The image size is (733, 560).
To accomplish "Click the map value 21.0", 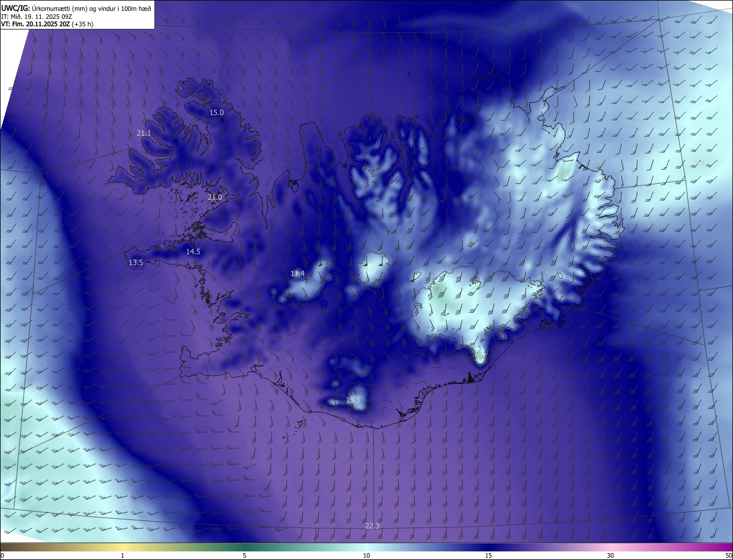I will click(x=215, y=197).
